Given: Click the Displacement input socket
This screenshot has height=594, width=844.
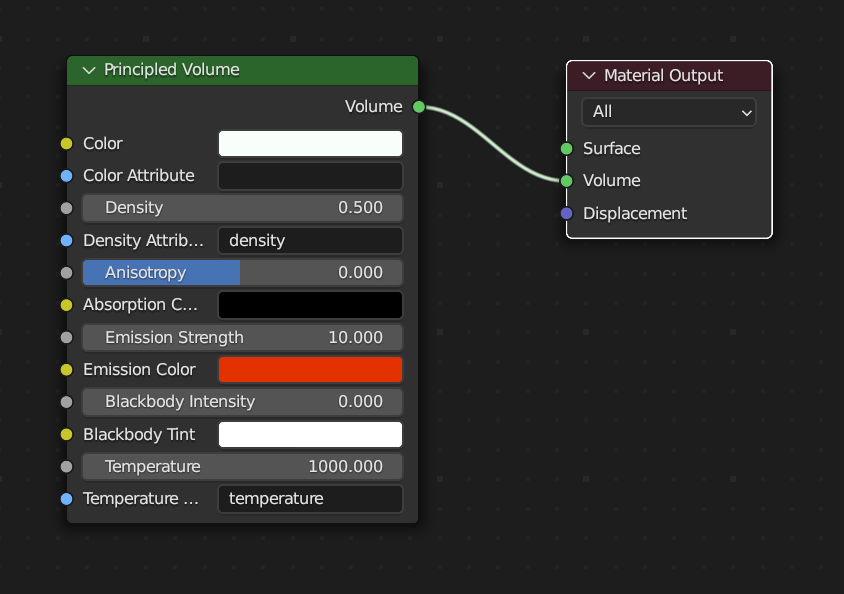Looking at the screenshot, I should 566,213.
